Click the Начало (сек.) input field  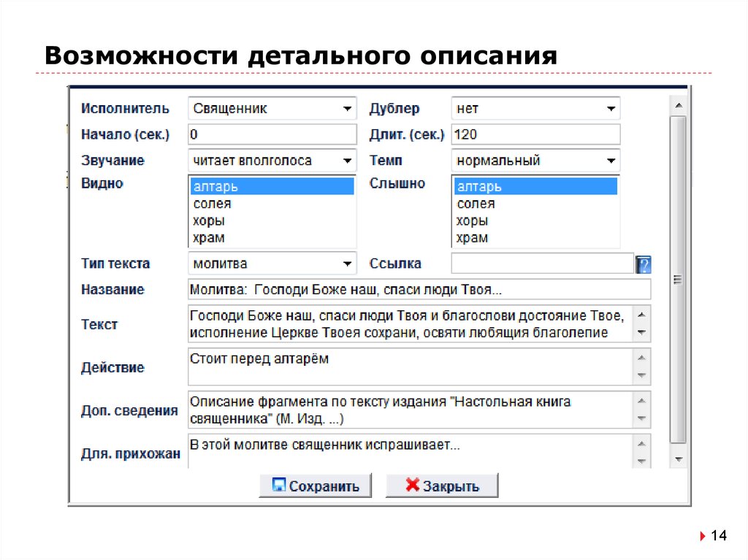pos(270,134)
